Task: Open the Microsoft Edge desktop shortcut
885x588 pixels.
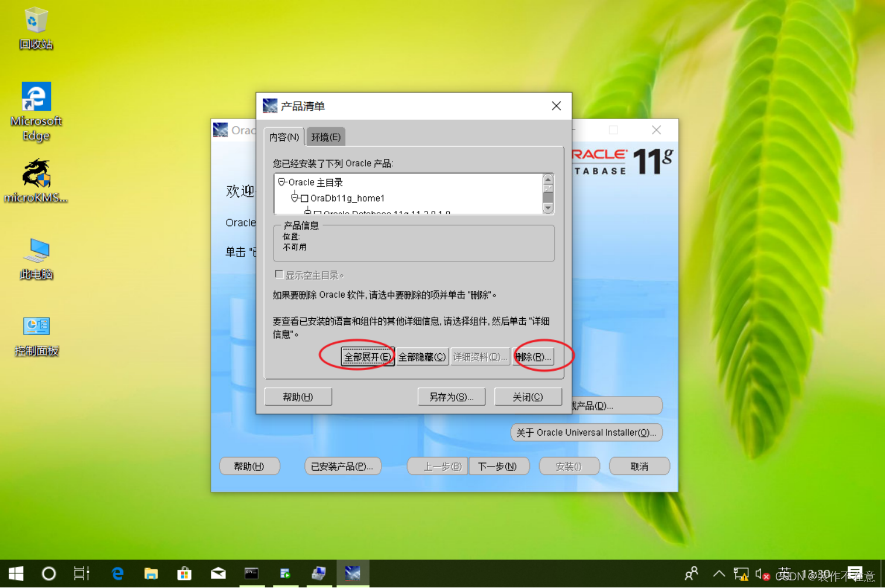Action: click(36, 112)
